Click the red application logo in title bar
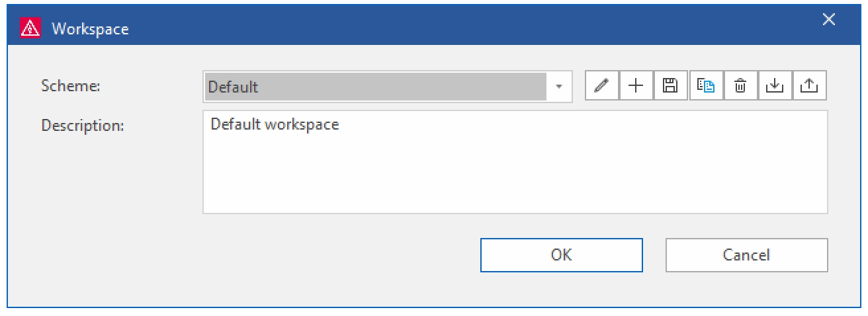Viewport: 868px width, 316px height. [x=29, y=28]
